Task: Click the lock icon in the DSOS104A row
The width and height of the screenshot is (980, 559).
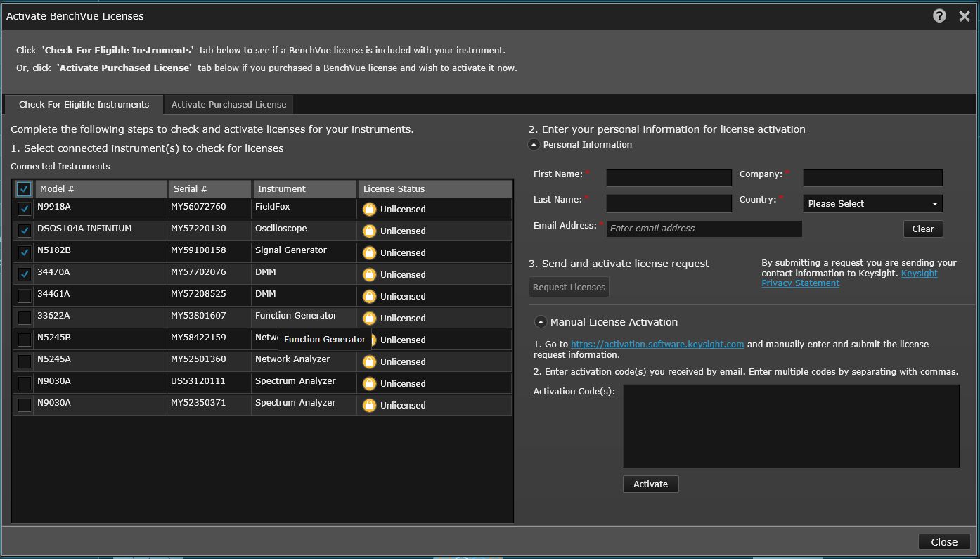Action: click(x=369, y=231)
